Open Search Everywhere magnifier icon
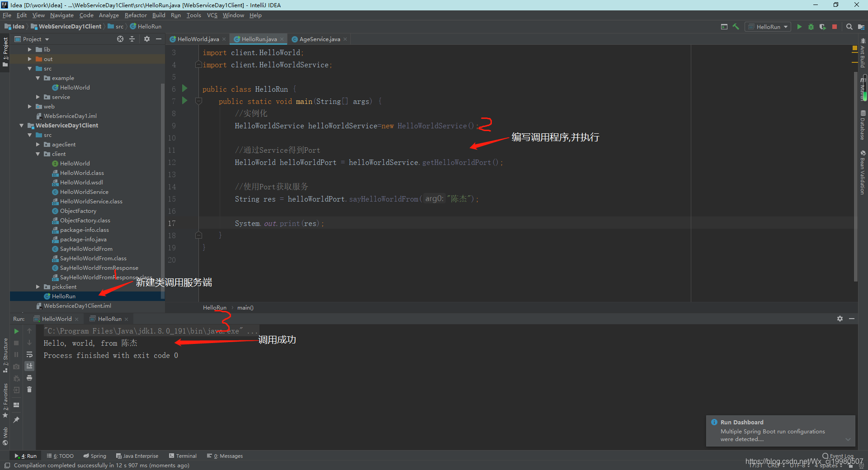This screenshot has height=470, width=868. [849, 27]
